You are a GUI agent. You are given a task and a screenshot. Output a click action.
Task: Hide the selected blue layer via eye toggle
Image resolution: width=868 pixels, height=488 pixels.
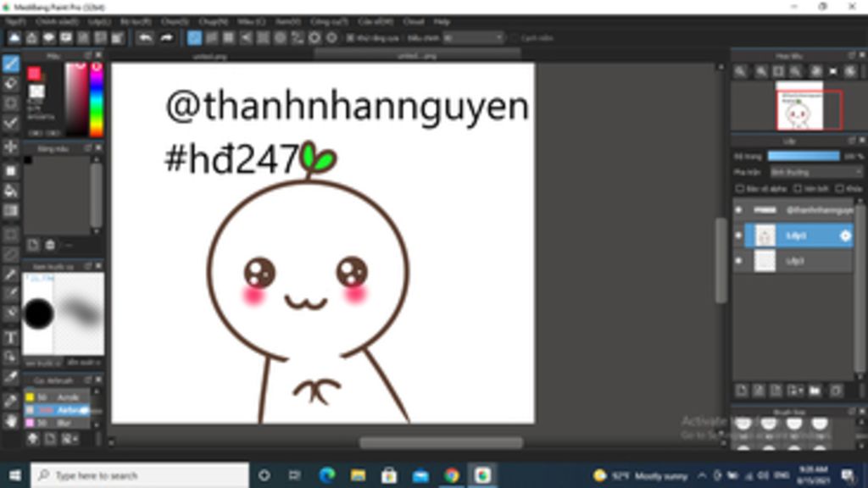(x=738, y=236)
